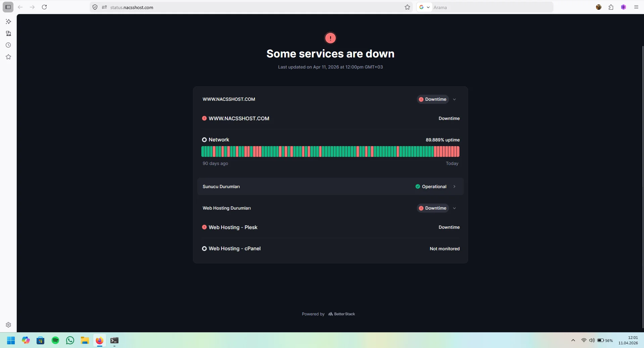Select the Web Hosting - cPanel monitor

[235, 249]
